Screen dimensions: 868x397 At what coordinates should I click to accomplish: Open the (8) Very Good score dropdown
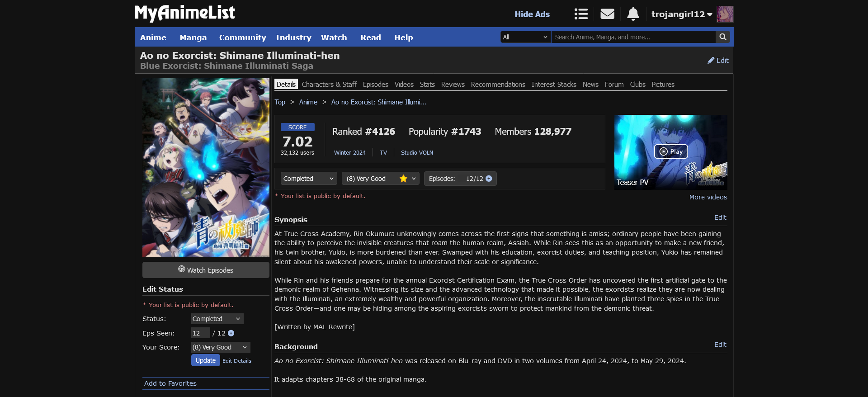point(380,179)
